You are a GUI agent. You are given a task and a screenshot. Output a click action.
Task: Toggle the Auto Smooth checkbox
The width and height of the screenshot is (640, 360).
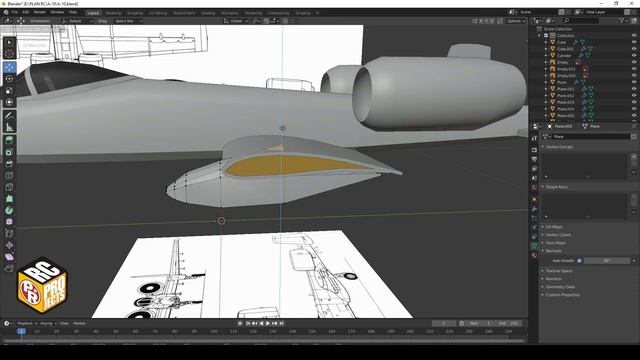pos(580,260)
